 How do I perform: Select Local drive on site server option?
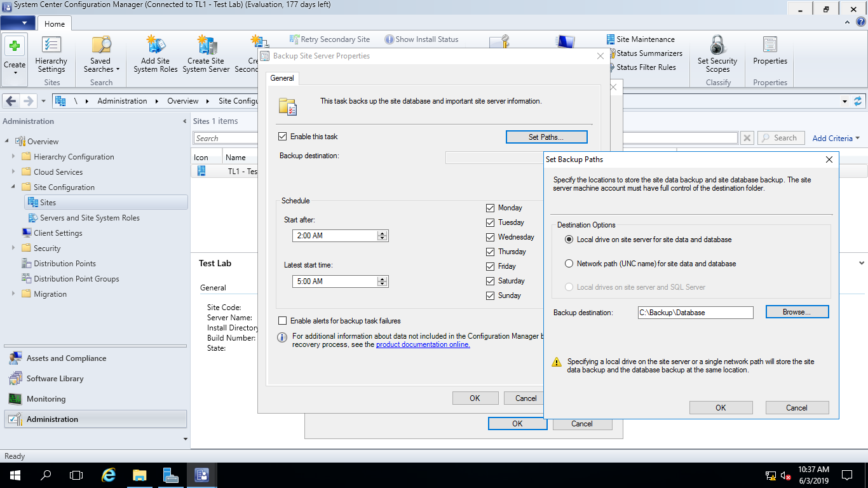point(569,240)
